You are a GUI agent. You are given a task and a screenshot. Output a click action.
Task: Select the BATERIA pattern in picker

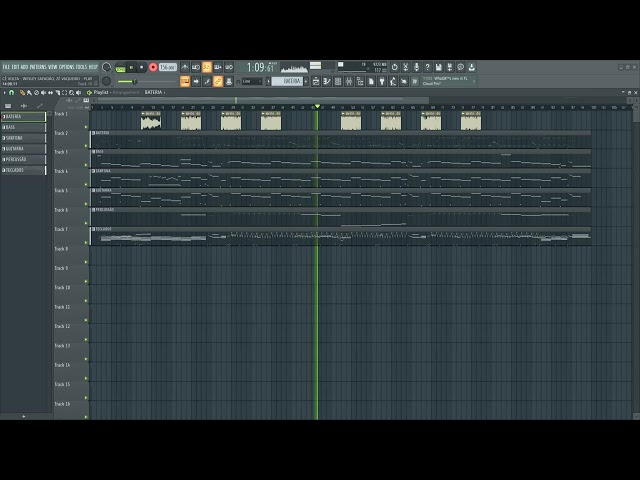[x=24, y=117]
